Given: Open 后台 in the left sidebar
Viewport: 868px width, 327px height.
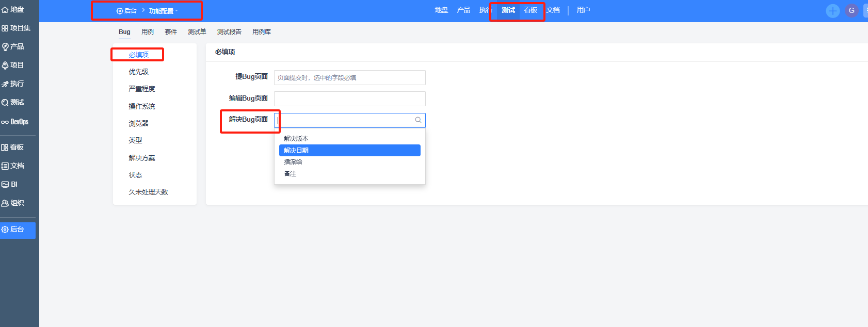Looking at the screenshot, I should point(18,230).
